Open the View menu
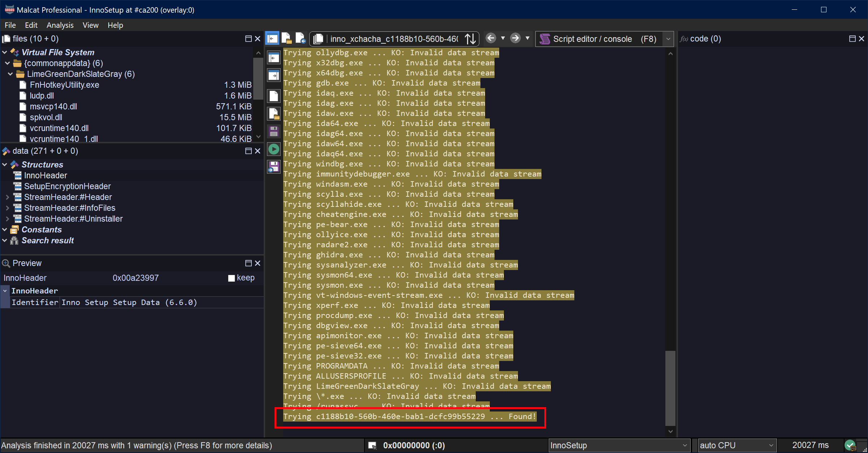 tap(90, 25)
